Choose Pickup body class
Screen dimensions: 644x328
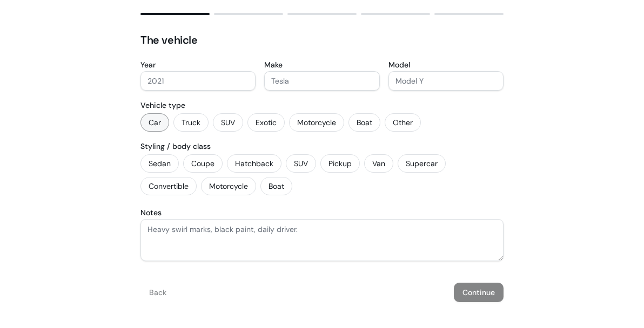coord(340,163)
